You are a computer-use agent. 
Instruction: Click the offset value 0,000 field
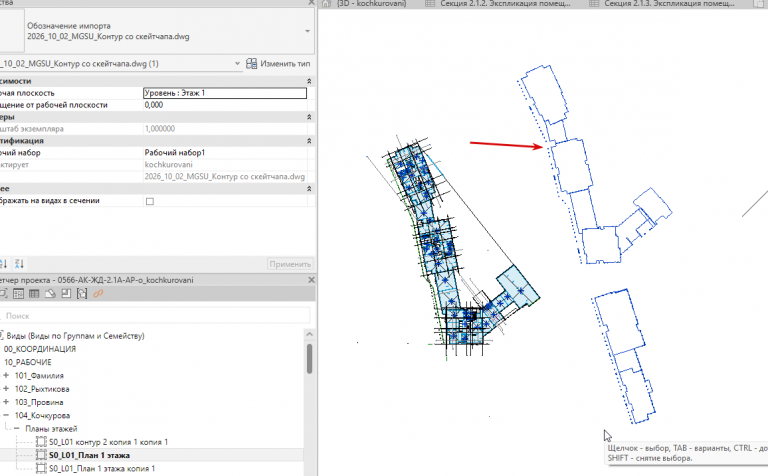click(x=225, y=105)
